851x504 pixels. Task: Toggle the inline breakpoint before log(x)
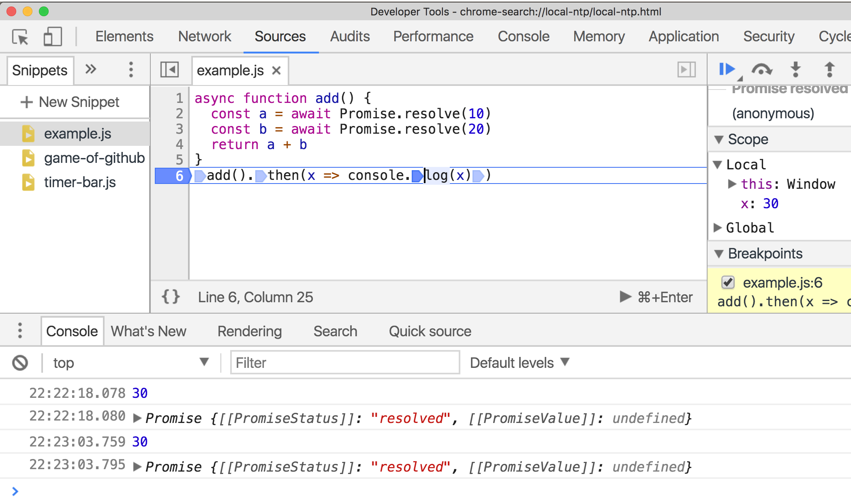(x=417, y=176)
